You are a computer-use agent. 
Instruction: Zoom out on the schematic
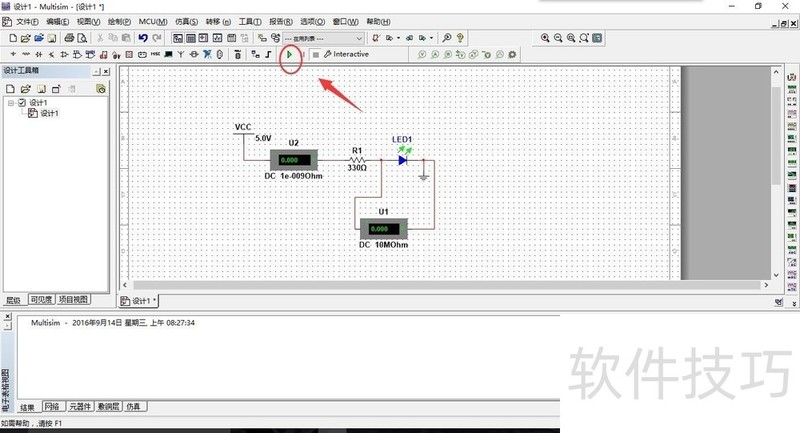[x=558, y=38]
